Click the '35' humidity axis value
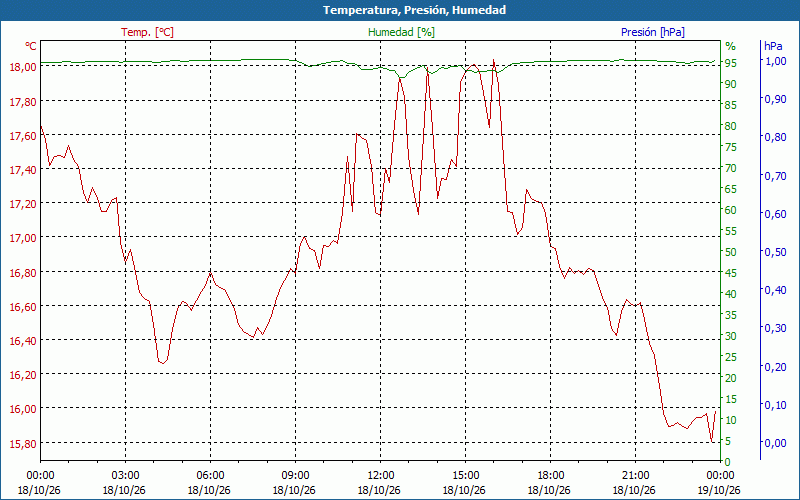Viewport: 800px width, 500px height. [731, 315]
